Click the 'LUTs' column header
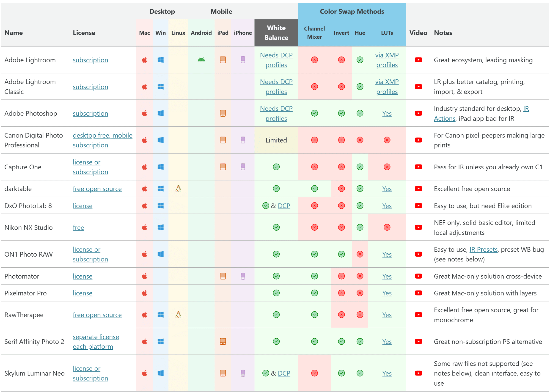 [x=387, y=33]
